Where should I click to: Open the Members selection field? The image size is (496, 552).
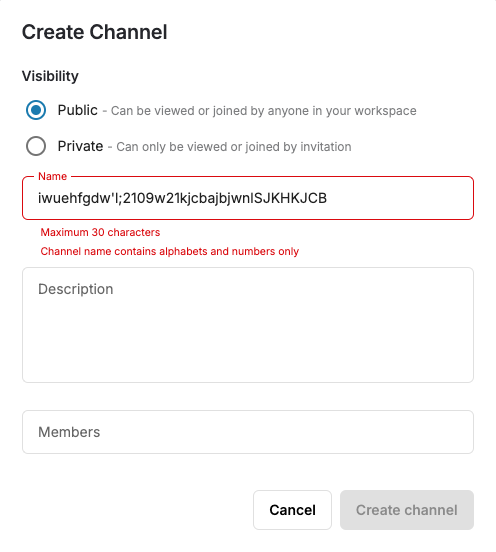(x=248, y=432)
